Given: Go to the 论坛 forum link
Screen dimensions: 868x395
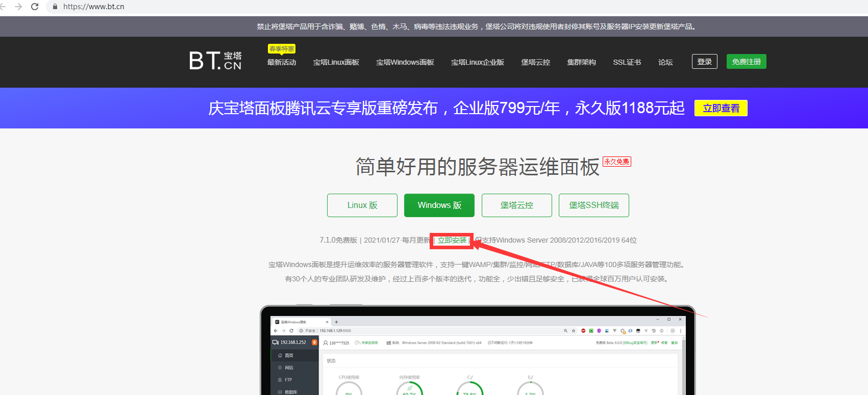Looking at the screenshot, I should (x=665, y=62).
